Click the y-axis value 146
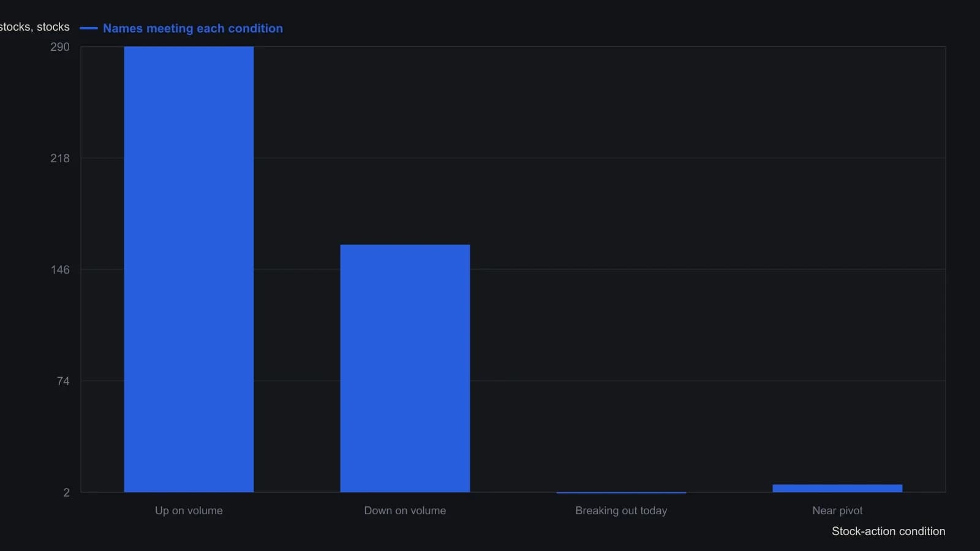Viewport: 980px width, 551px height. 60,270
